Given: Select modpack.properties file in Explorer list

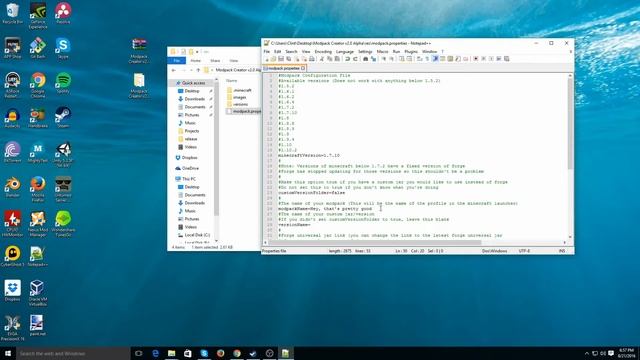Looking at the screenshot, I should (244, 111).
